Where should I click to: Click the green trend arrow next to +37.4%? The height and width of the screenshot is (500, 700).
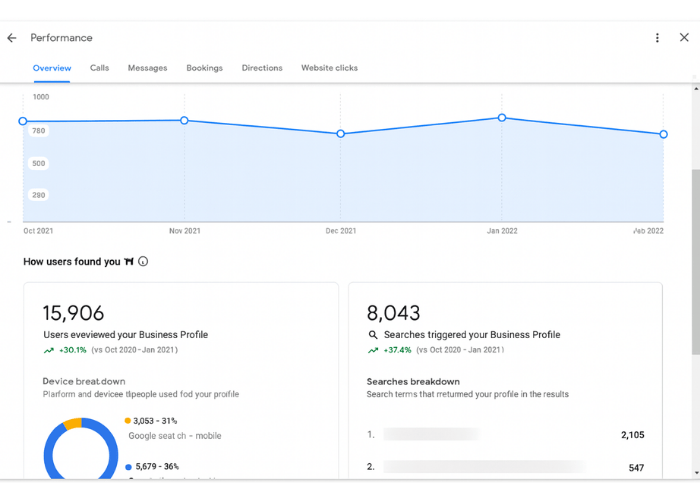tap(372, 351)
